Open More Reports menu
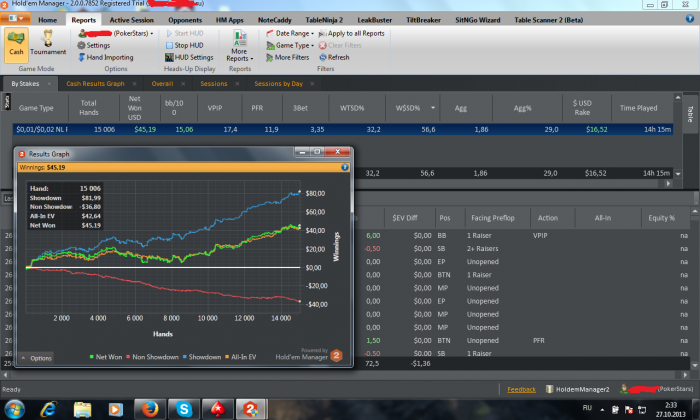The width and height of the screenshot is (700, 420). pyautogui.click(x=240, y=46)
